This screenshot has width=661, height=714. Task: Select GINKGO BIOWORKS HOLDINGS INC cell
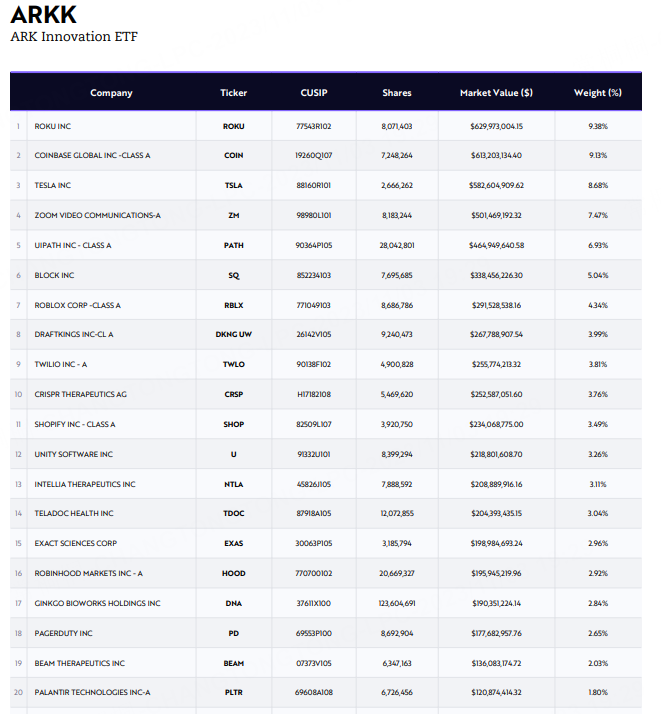[112, 603]
